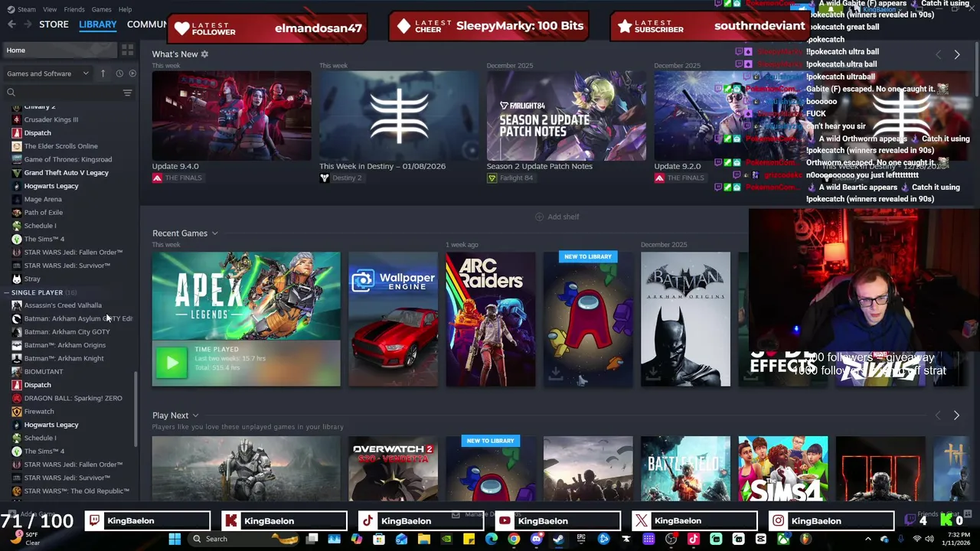
Task: Open the Help menu
Action: click(x=125, y=9)
